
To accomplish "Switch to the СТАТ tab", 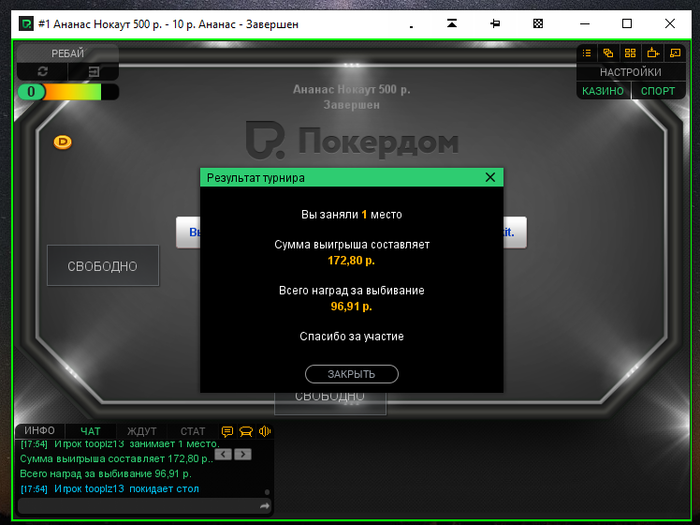I will (192, 431).
